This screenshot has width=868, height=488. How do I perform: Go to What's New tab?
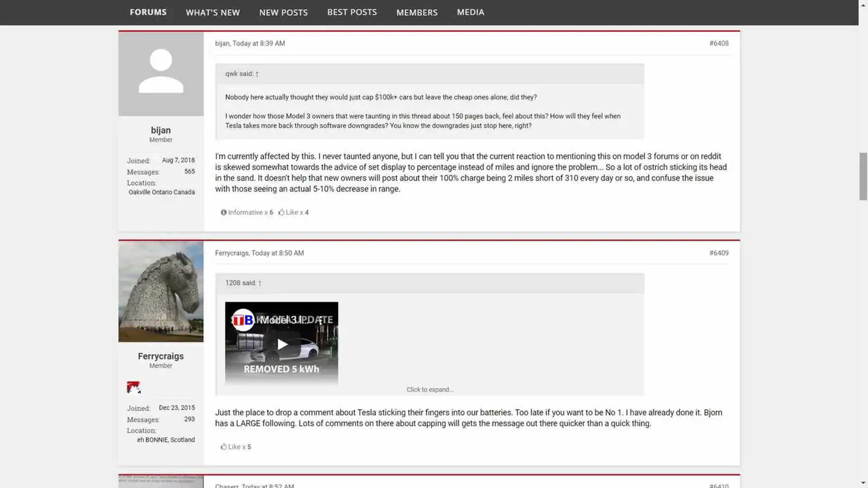tap(212, 13)
